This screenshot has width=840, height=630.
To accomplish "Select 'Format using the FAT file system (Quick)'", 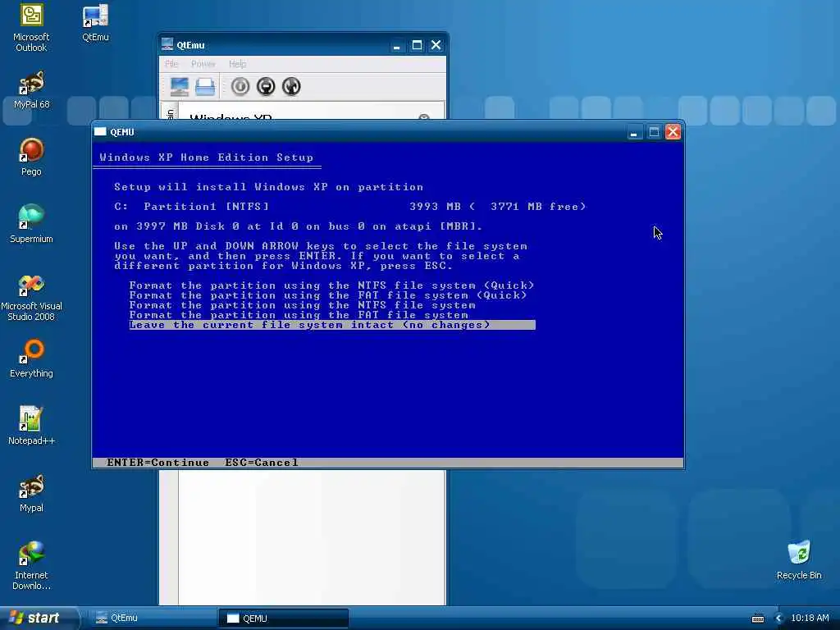I will (328, 295).
